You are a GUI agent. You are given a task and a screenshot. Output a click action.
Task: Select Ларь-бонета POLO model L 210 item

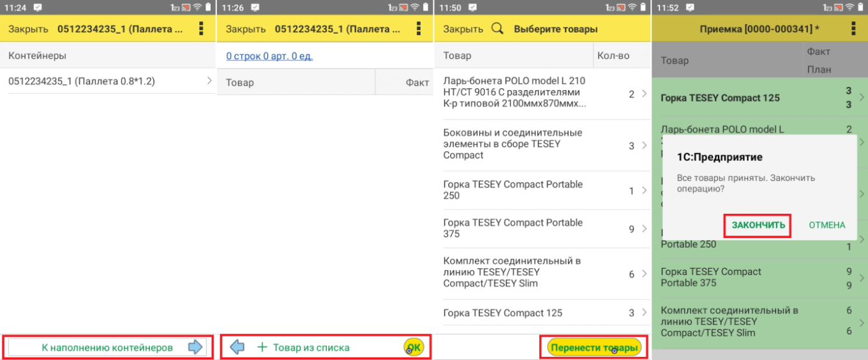pyautogui.click(x=542, y=94)
